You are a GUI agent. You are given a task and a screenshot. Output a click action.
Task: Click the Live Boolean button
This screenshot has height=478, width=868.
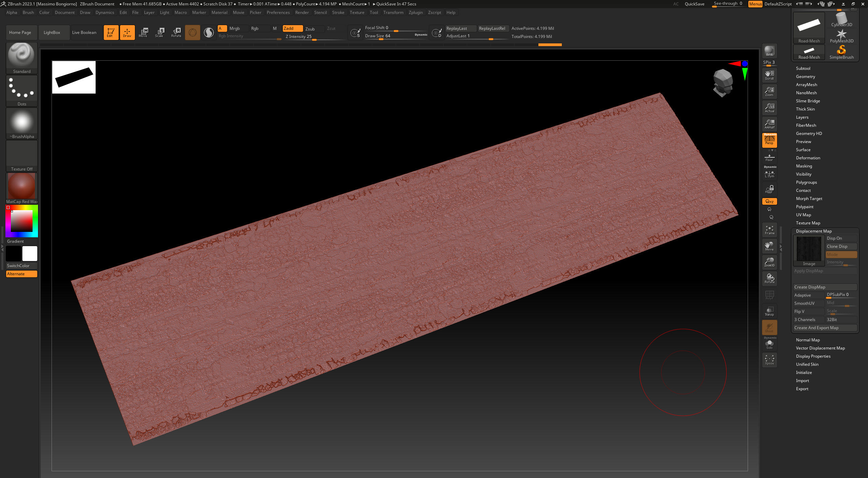coord(86,33)
